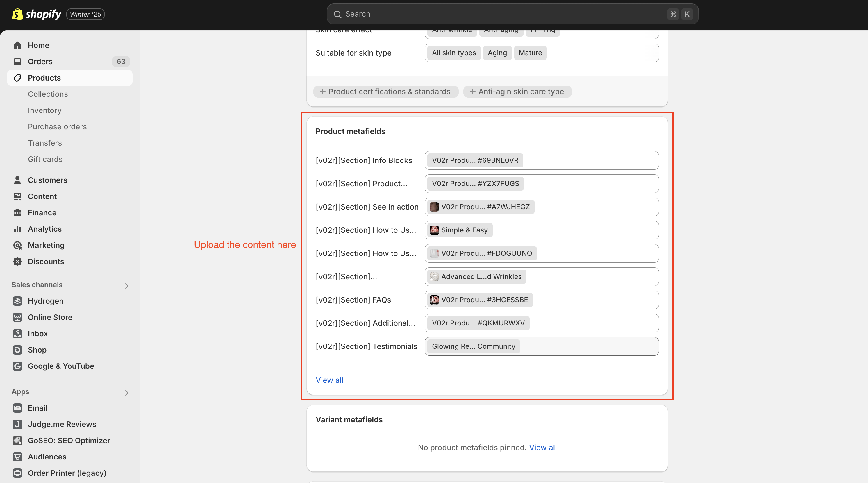The height and width of the screenshot is (483, 868).
Task: Open the #FDOGUUNO metaobject entry
Action: pos(482,253)
